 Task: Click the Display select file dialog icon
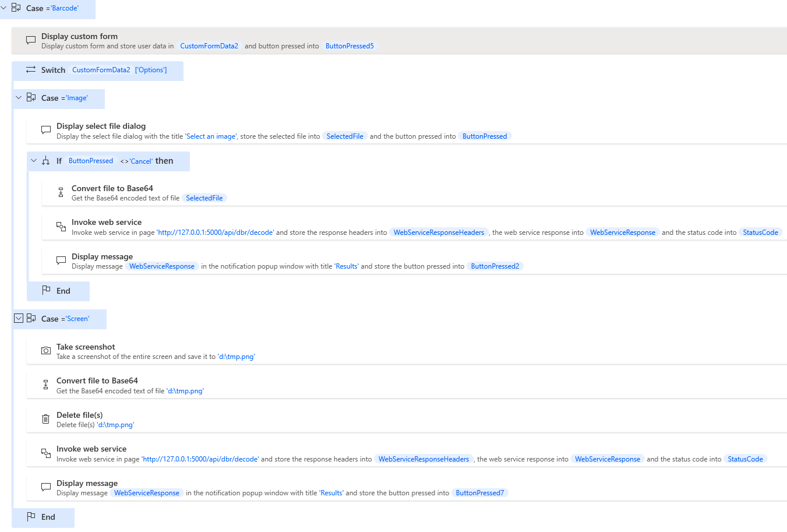(x=46, y=130)
